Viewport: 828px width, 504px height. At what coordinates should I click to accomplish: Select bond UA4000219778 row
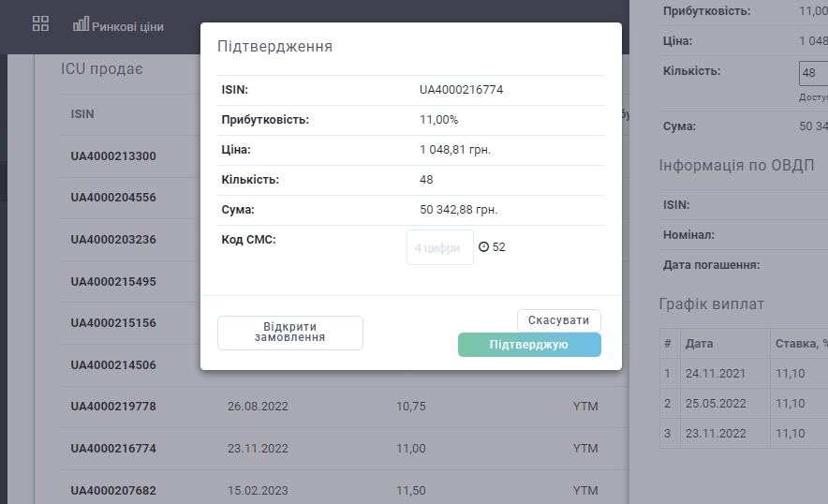coord(345,407)
